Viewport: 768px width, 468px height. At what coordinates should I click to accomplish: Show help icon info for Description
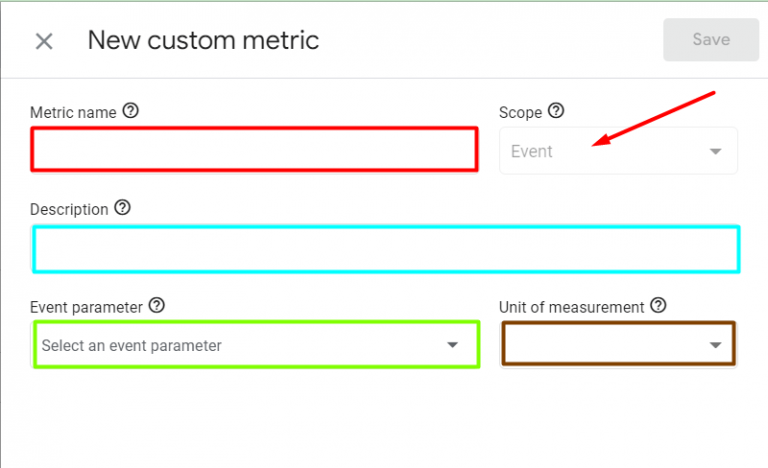pyautogui.click(x=122, y=208)
